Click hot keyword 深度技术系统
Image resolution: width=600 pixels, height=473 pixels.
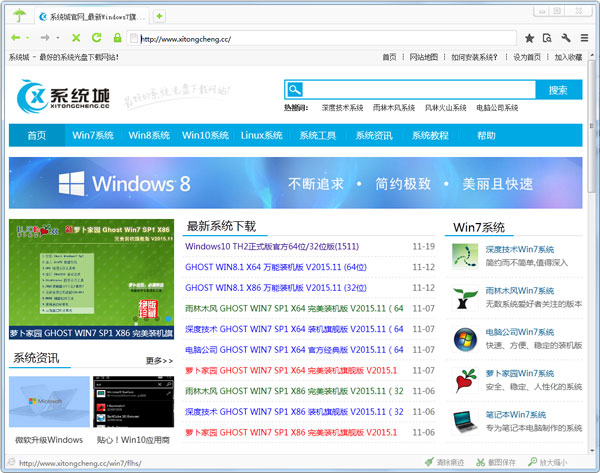[342, 108]
